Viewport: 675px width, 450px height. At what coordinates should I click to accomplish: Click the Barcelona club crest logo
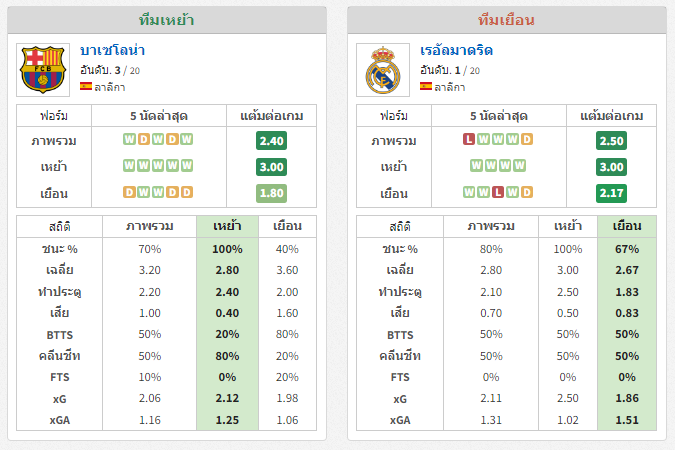[x=43, y=70]
